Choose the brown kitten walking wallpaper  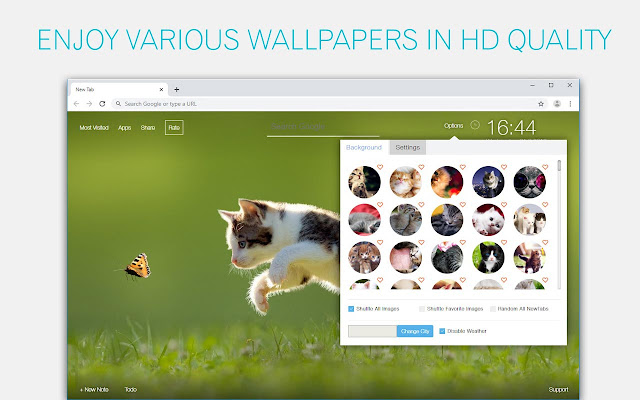529,257
